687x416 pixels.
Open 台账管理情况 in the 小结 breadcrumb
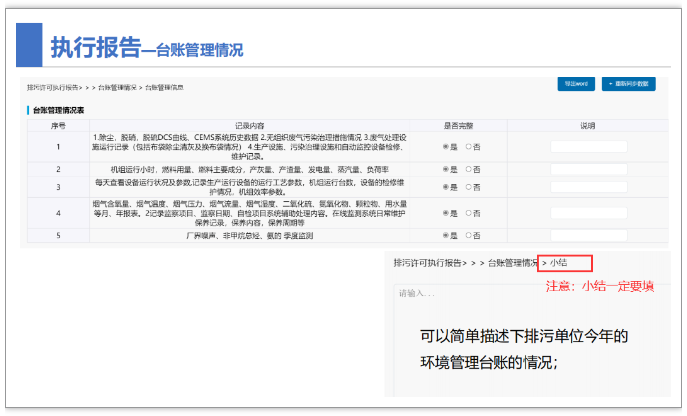[x=513, y=263]
